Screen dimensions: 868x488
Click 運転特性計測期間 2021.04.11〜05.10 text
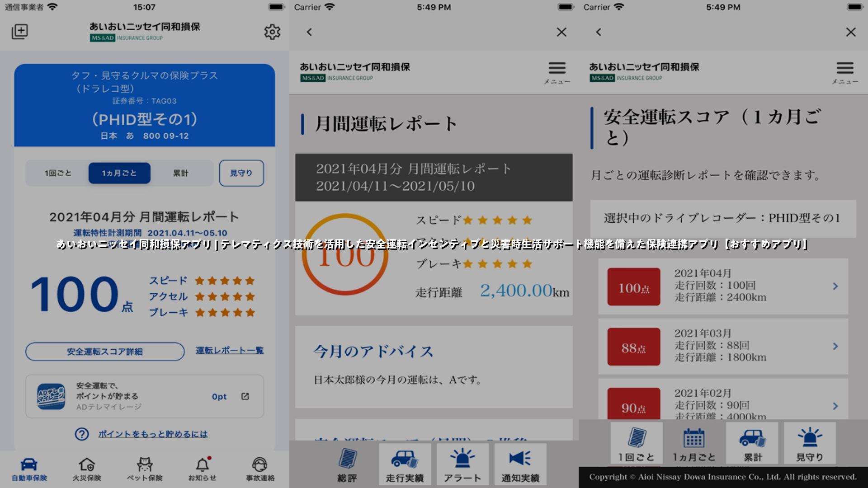[x=150, y=233]
